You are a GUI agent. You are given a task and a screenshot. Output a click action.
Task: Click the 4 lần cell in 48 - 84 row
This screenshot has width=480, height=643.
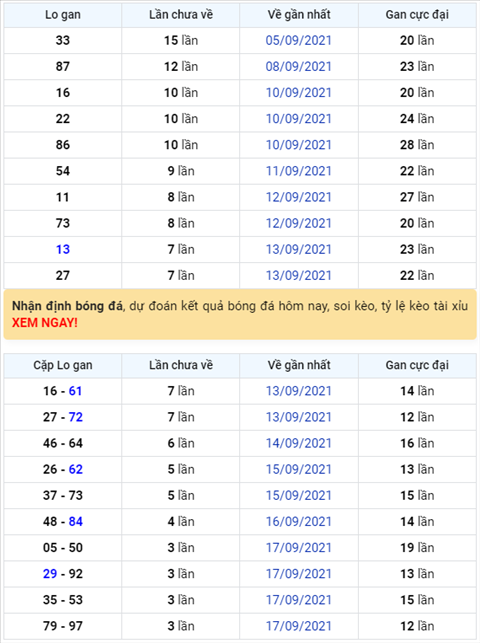181,522
